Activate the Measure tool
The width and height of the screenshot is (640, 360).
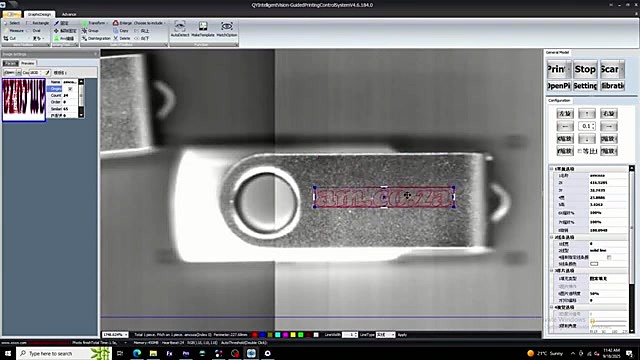[13, 31]
